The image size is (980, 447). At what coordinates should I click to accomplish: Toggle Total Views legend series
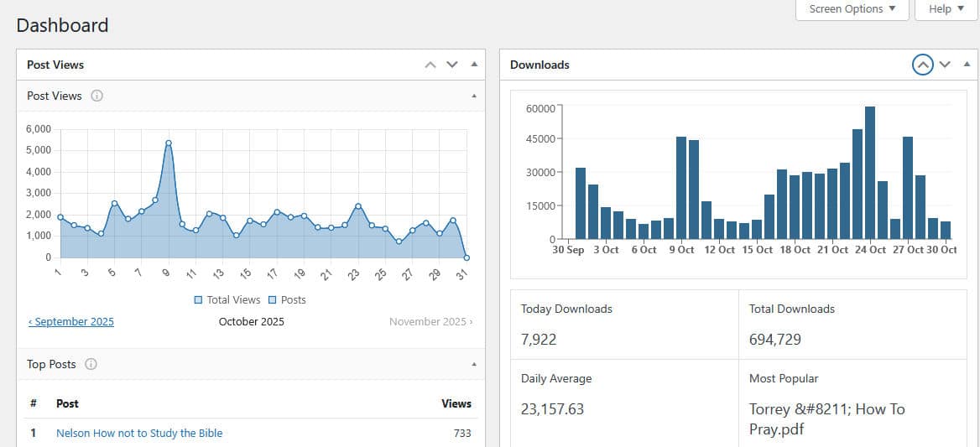tap(227, 299)
